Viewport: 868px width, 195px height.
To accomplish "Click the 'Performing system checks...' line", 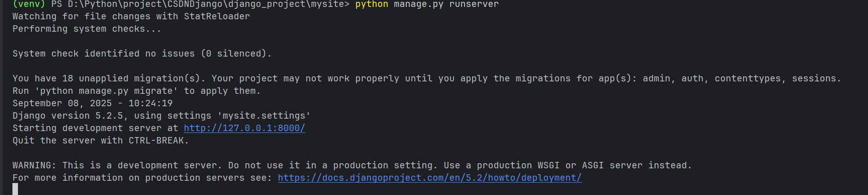I will pyautogui.click(x=87, y=29).
